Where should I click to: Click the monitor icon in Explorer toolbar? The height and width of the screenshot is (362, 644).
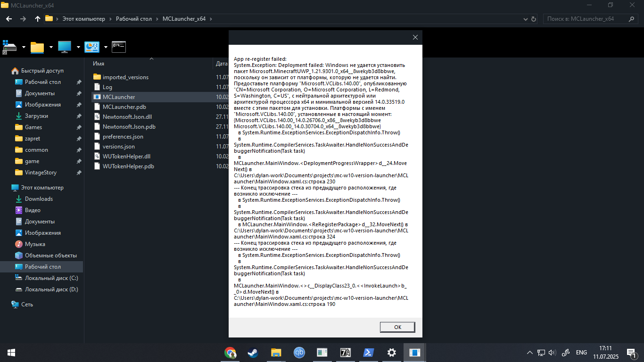(x=65, y=47)
